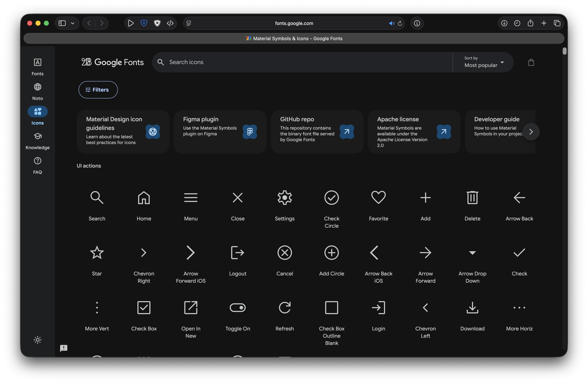Click the page vertical scrollbar thumb

pyautogui.click(x=564, y=51)
